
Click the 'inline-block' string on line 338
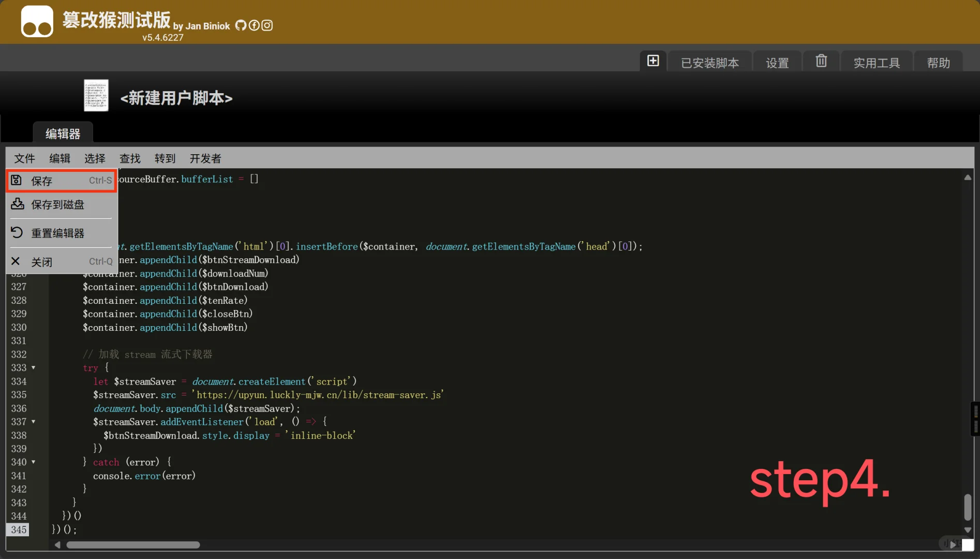[x=321, y=435]
